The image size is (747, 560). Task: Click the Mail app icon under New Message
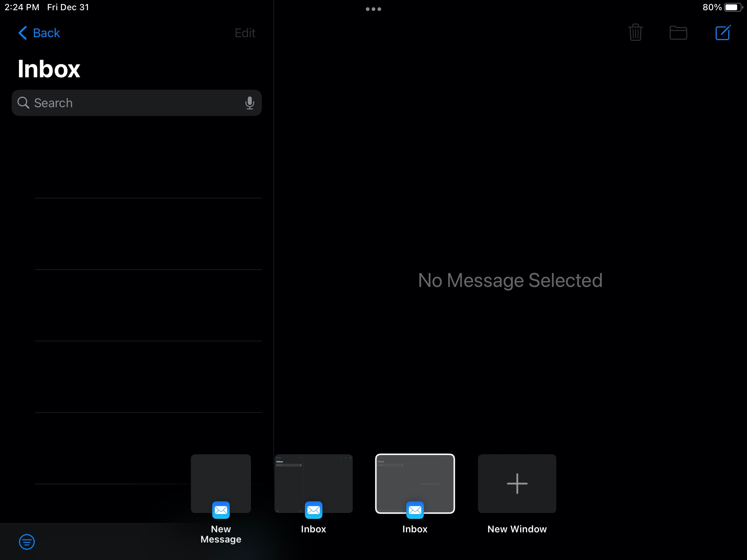point(221,510)
